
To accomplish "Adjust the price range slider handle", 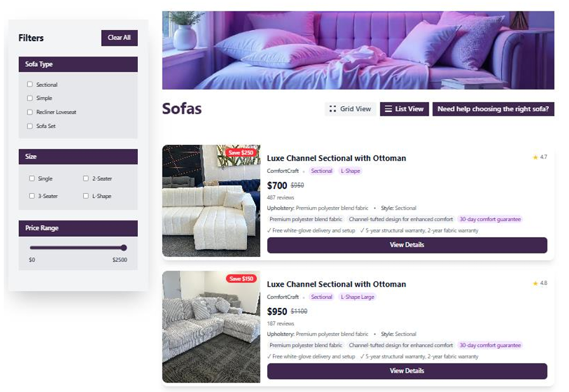I will coord(124,248).
